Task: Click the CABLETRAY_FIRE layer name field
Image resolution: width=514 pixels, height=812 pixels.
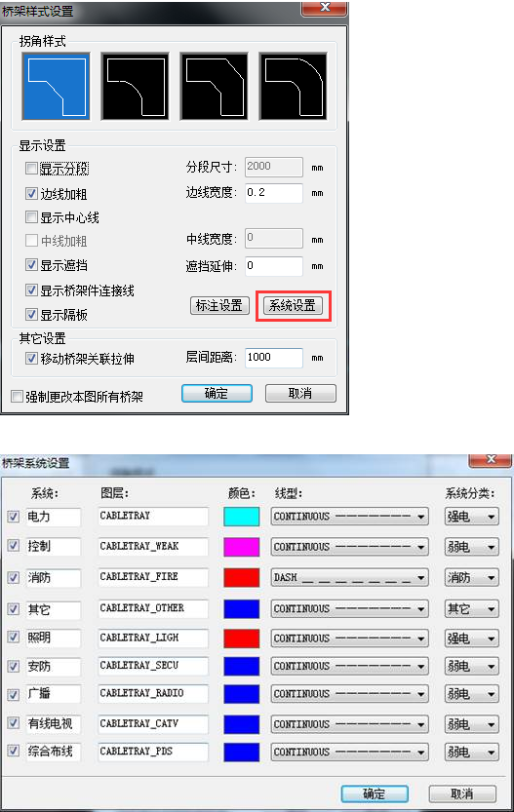Action: pos(153,577)
